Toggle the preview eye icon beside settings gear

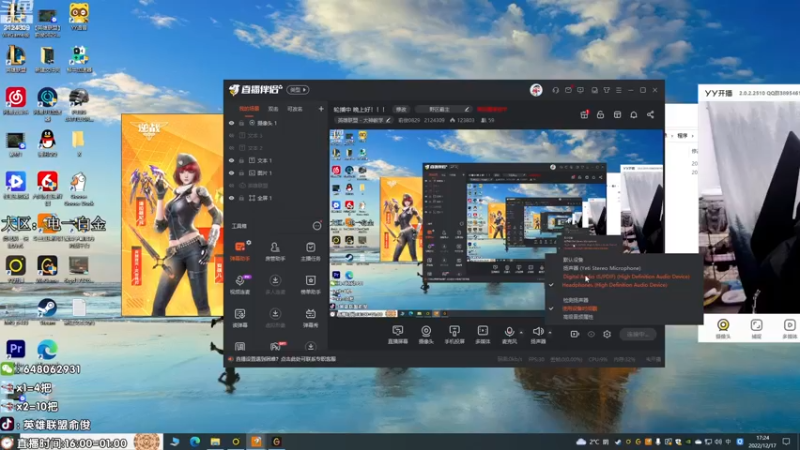coord(591,334)
